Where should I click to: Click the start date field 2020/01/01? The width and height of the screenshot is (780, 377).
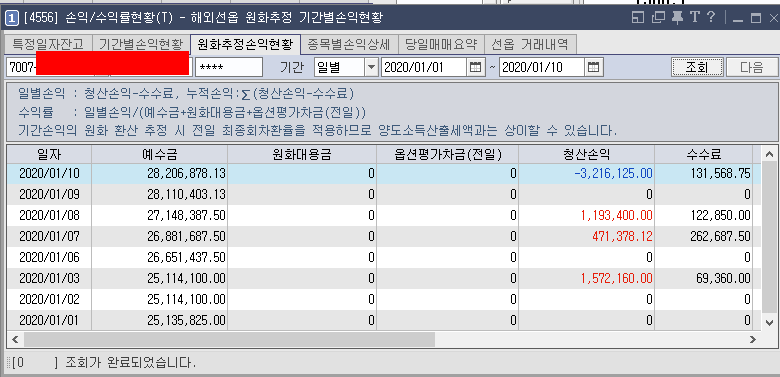pos(424,67)
